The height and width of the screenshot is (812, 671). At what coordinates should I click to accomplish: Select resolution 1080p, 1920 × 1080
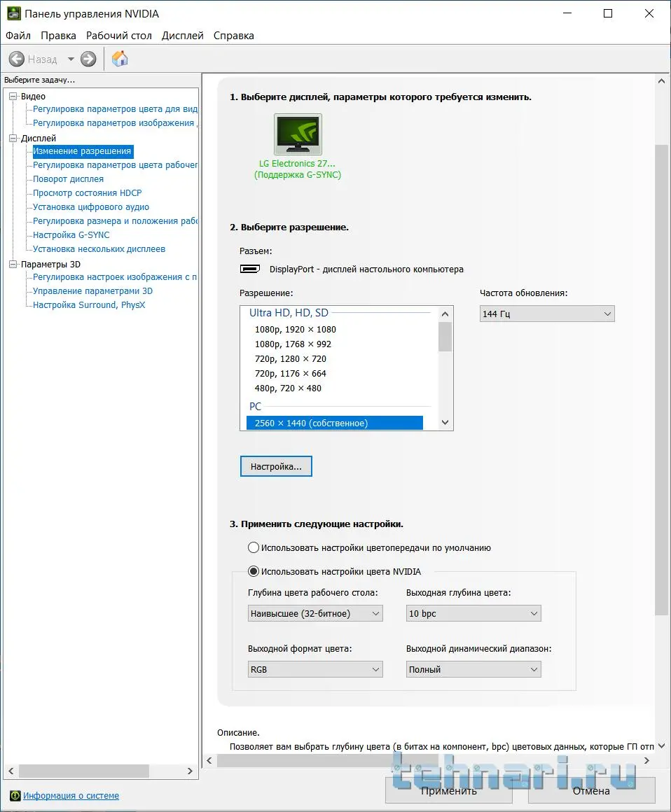pyautogui.click(x=296, y=330)
